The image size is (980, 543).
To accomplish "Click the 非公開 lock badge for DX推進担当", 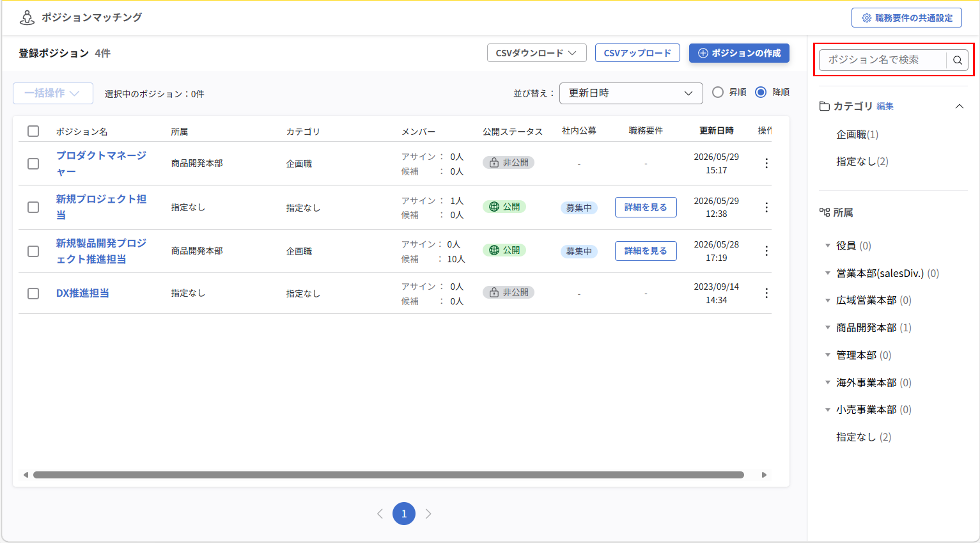I will coord(508,292).
